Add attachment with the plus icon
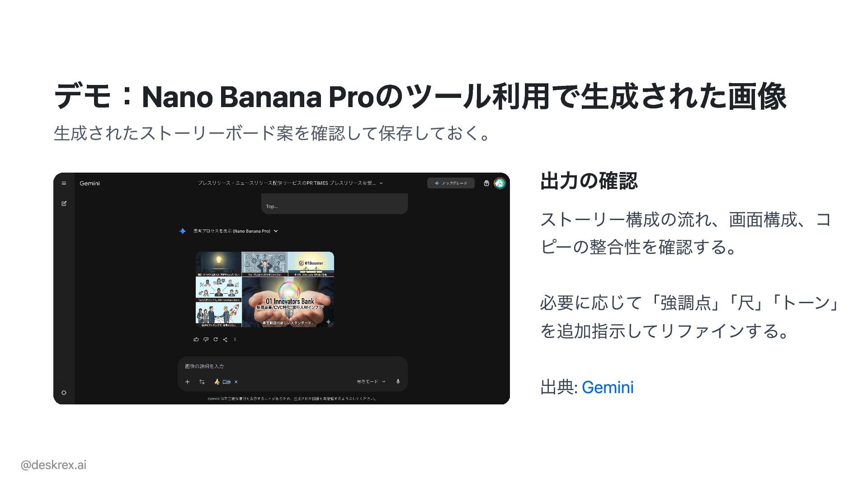 coord(187,382)
